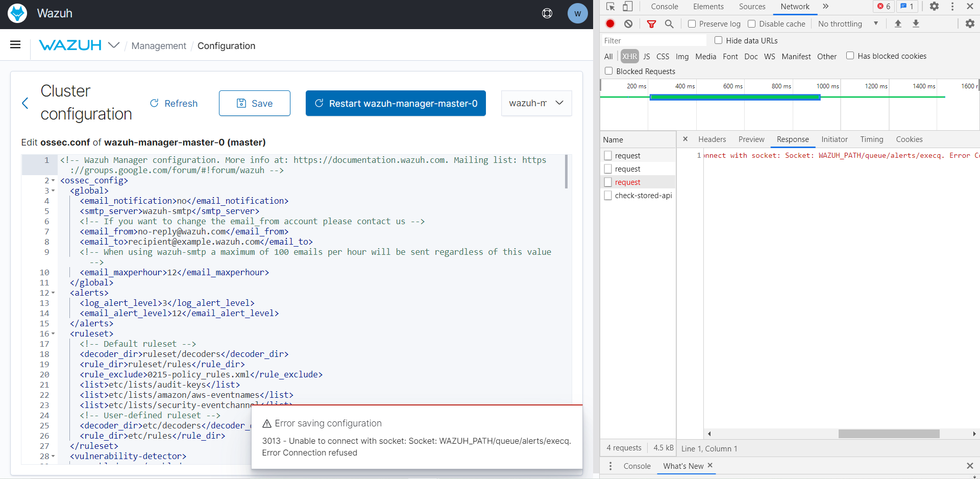Stop recording the network log
980x479 pixels.
pos(610,23)
